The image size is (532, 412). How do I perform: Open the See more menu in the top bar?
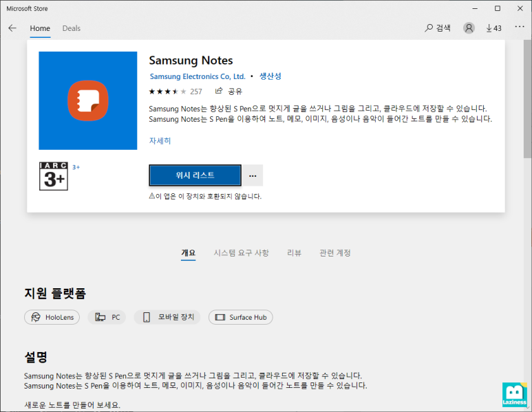point(520,27)
